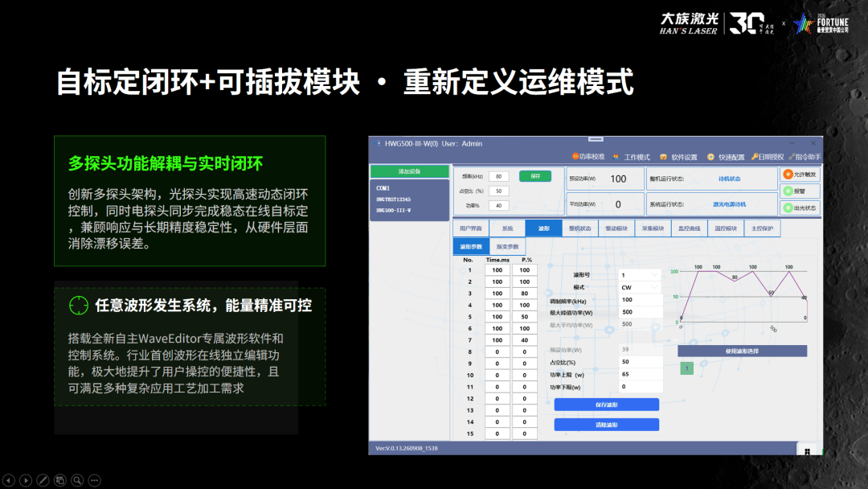Image resolution: width=868 pixels, height=489 pixels.
Task: Click the 使用波形选择 bar
Action: coord(743,351)
